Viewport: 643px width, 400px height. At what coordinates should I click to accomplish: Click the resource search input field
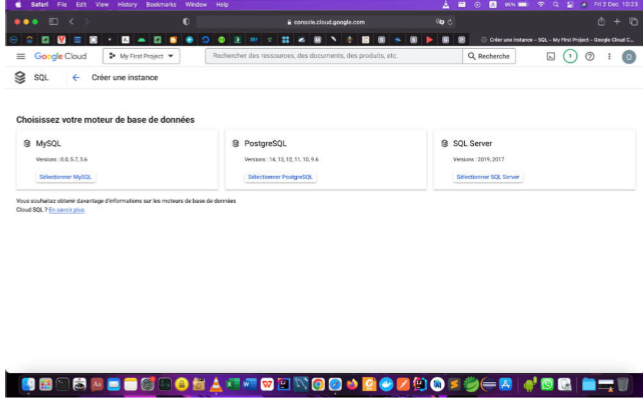tap(334, 56)
